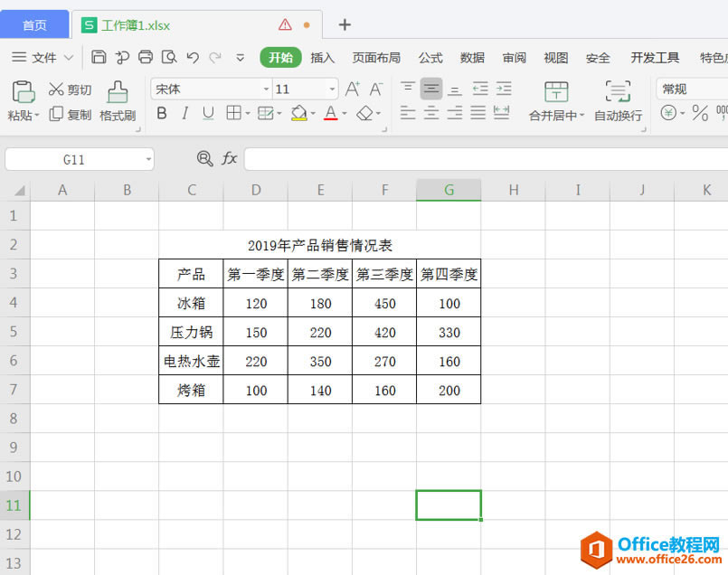Click decrease indent icon

[x=480, y=89]
